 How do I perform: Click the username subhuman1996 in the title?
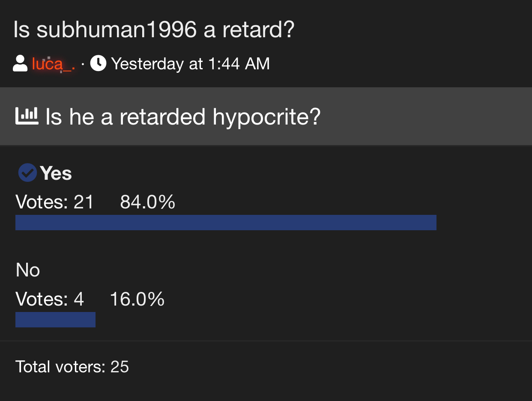point(117,30)
